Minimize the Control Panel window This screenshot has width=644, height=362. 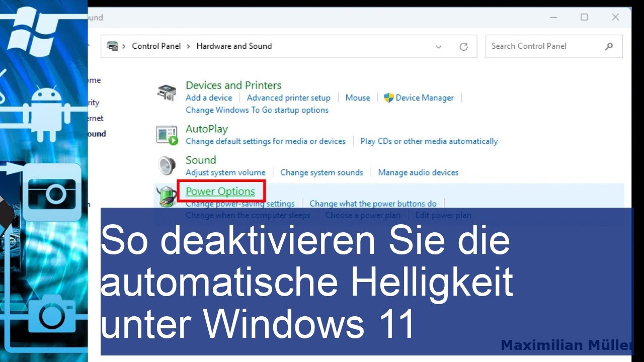(x=553, y=17)
